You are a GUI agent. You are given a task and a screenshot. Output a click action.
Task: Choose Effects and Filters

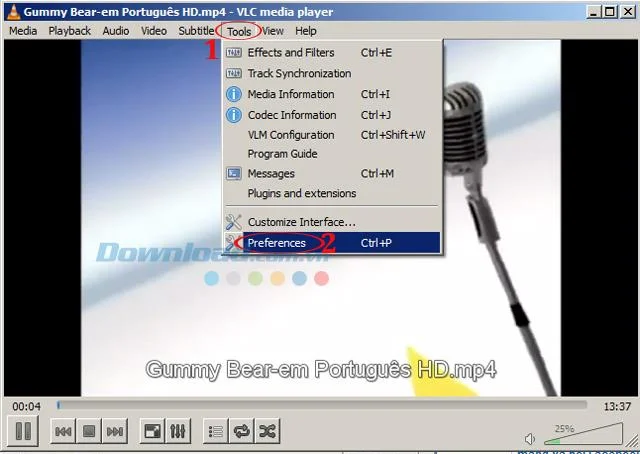coord(332,53)
